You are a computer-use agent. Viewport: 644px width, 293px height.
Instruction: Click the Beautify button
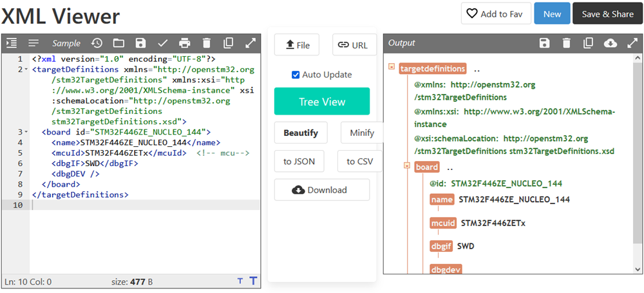pyautogui.click(x=301, y=133)
